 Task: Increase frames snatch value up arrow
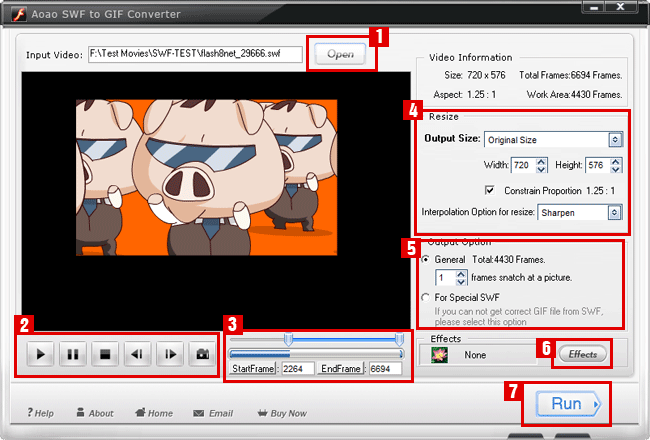[x=461, y=274]
